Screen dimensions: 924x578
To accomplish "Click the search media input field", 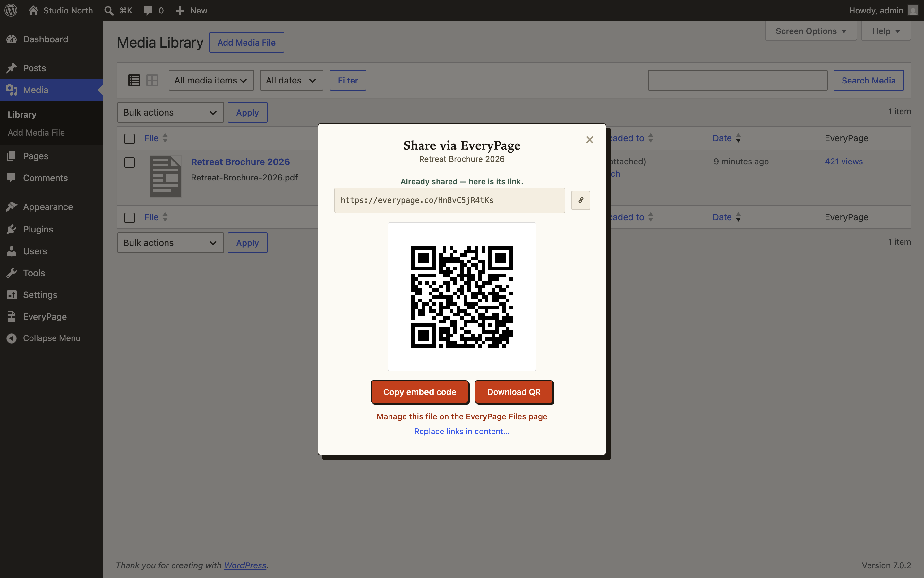I will click(x=738, y=80).
